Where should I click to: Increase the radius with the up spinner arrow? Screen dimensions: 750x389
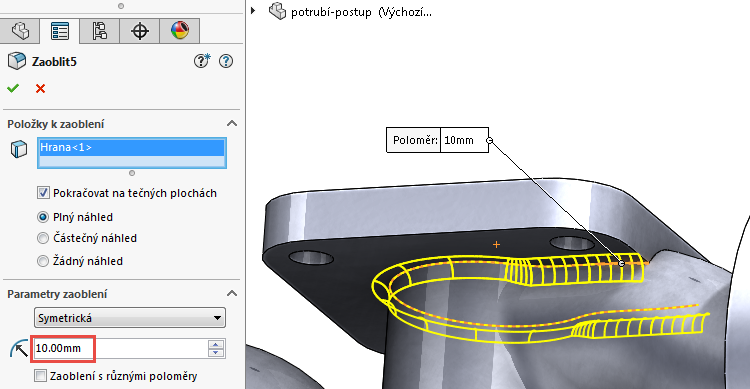tap(216, 344)
